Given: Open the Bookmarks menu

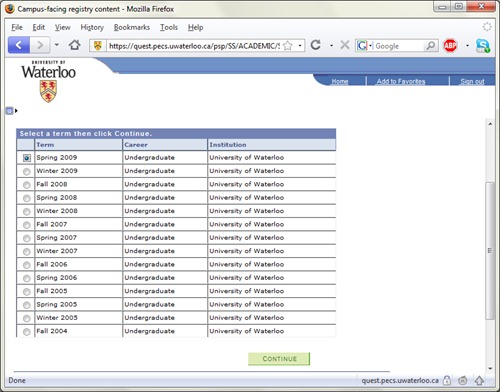Looking at the screenshot, I should click(x=132, y=27).
